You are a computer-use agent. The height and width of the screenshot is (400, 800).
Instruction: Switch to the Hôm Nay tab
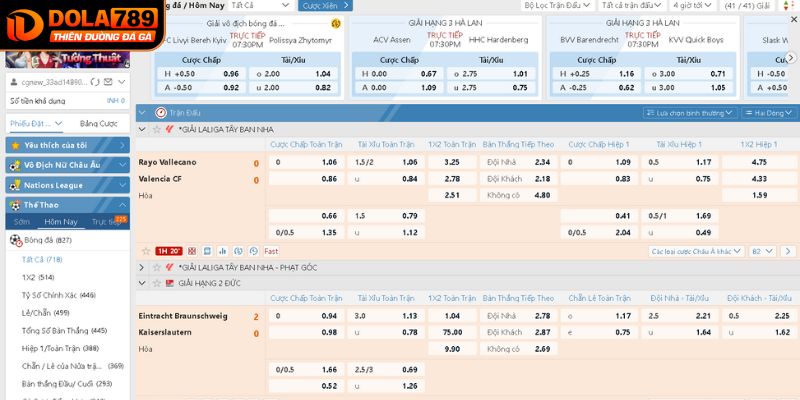pyautogui.click(x=61, y=222)
